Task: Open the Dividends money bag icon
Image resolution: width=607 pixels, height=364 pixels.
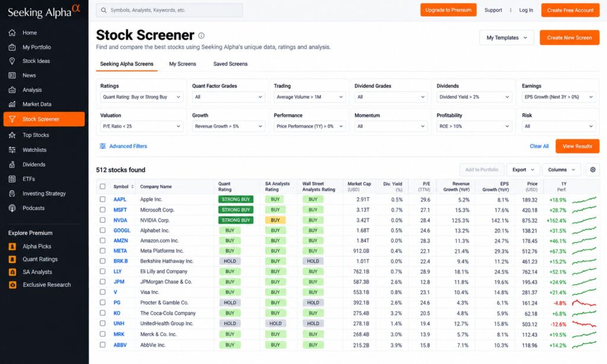Action: [x=12, y=165]
